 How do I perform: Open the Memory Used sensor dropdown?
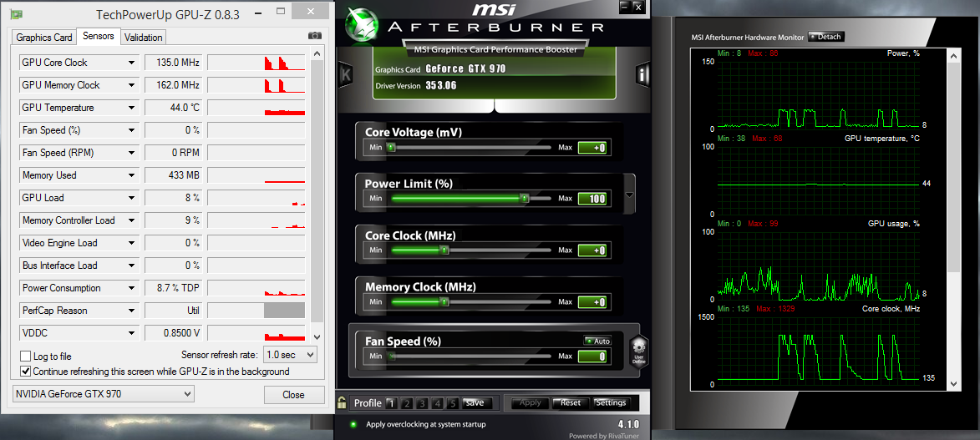(x=131, y=175)
